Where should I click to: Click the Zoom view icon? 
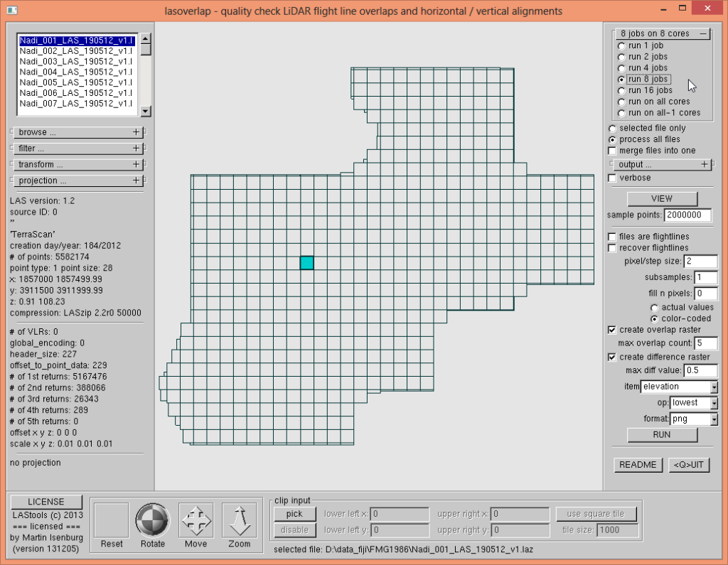(x=240, y=520)
